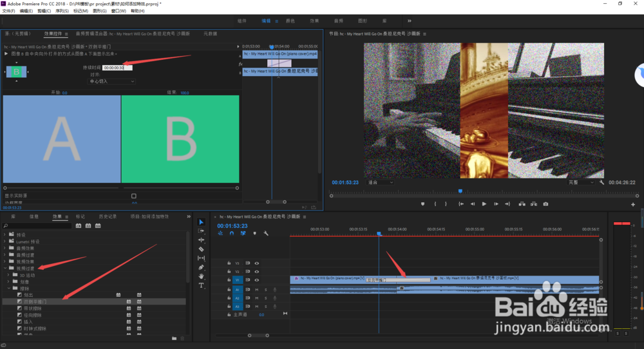Viewport: 644px width, 349px height.
Task: Click the add marker icon in timeline header
Action: point(254,233)
